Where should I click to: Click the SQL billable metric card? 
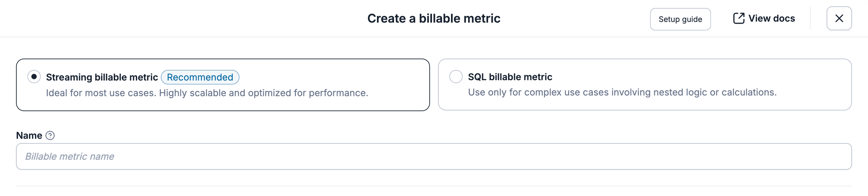(x=640, y=84)
